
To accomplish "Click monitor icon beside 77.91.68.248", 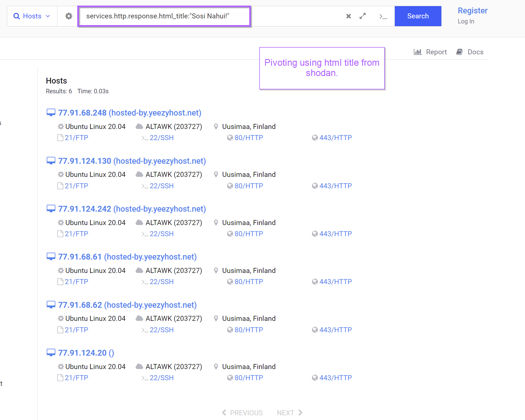I will click(x=51, y=113).
